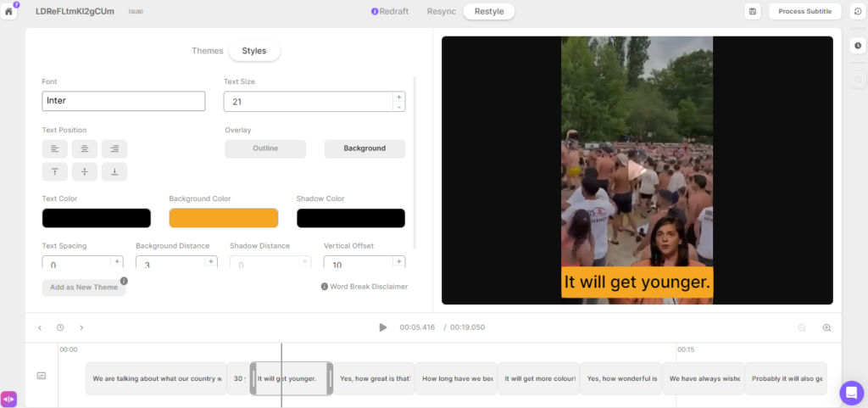Select "It will get younger." timeline segment

pyautogui.click(x=292, y=378)
